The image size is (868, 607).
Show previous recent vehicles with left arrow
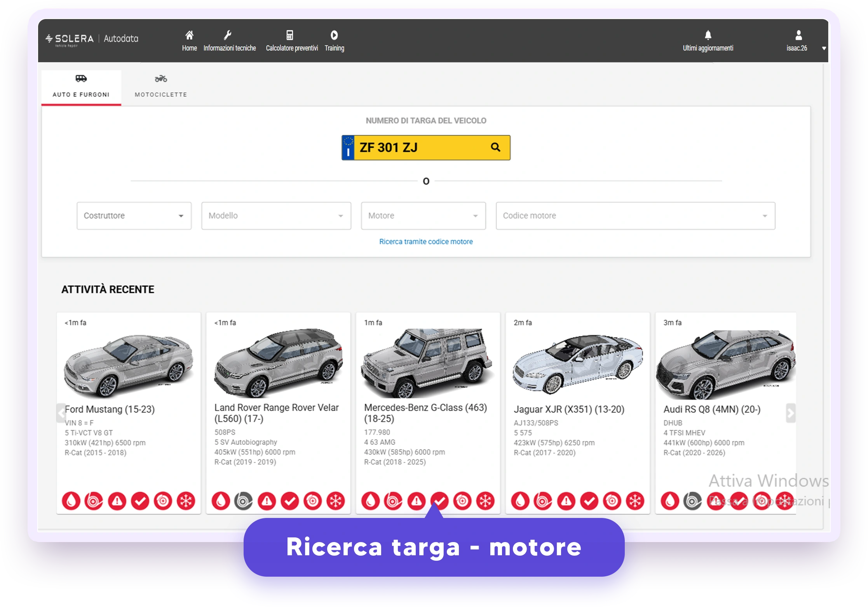click(x=61, y=413)
